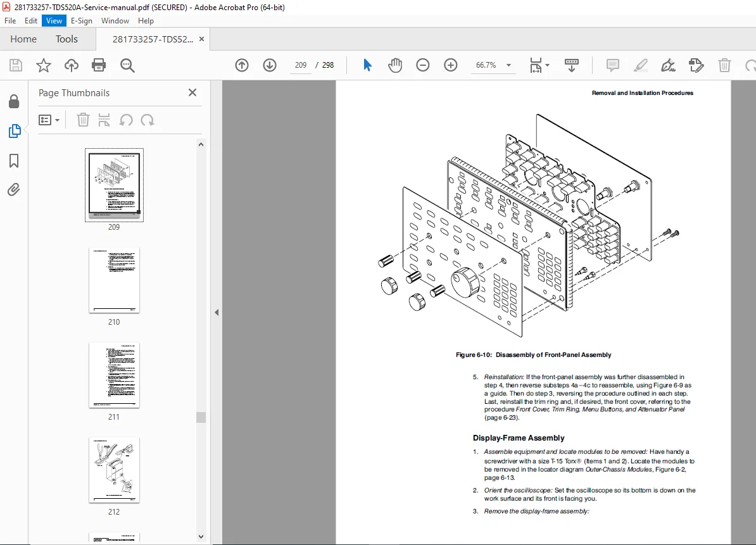756x545 pixels.
Task: Click the thumbnail panel scrollbar handle
Action: 201,417
